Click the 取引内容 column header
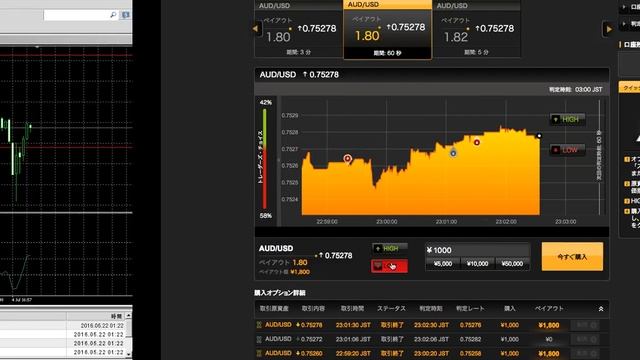The height and width of the screenshot is (360, 640). (x=313, y=309)
